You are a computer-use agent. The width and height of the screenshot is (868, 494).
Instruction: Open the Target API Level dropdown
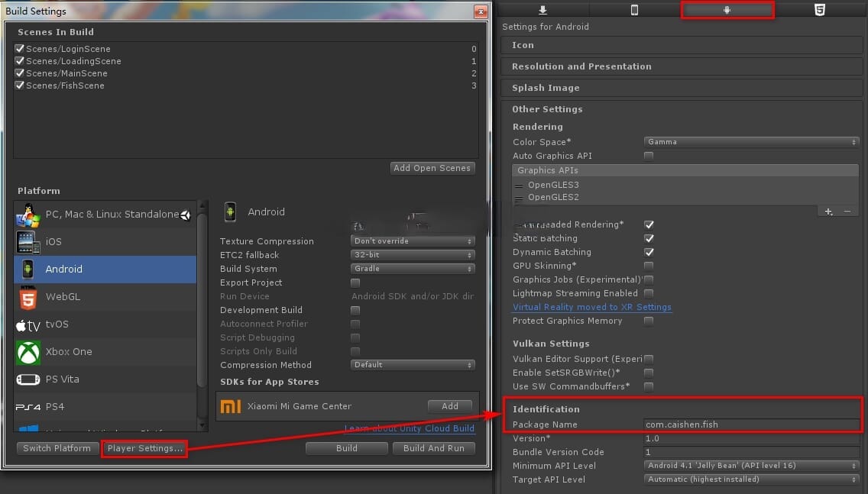[x=751, y=479]
